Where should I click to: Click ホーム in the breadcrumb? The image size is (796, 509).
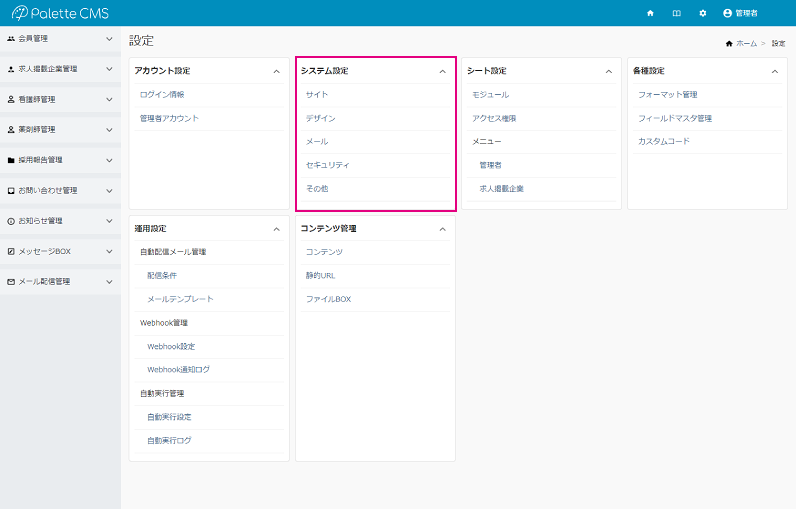click(x=746, y=44)
